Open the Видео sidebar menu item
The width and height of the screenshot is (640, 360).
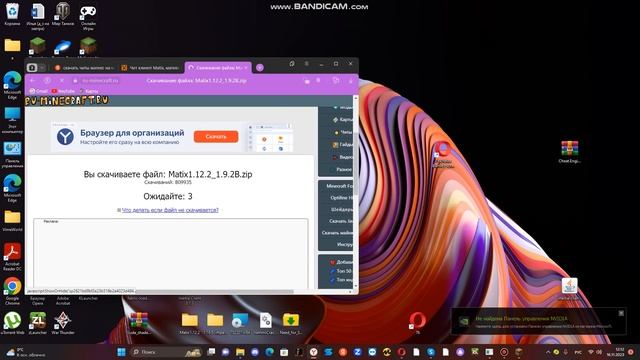click(342, 157)
